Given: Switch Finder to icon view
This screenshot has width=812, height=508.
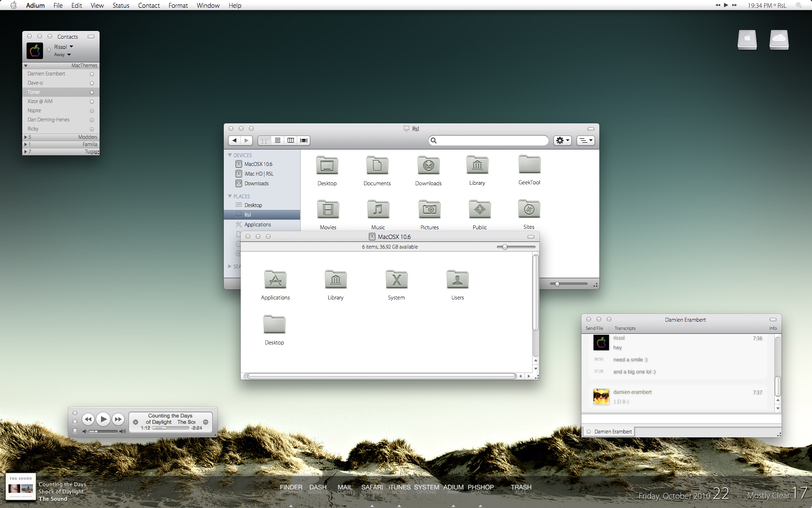Looking at the screenshot, I should tap(264, 140).
